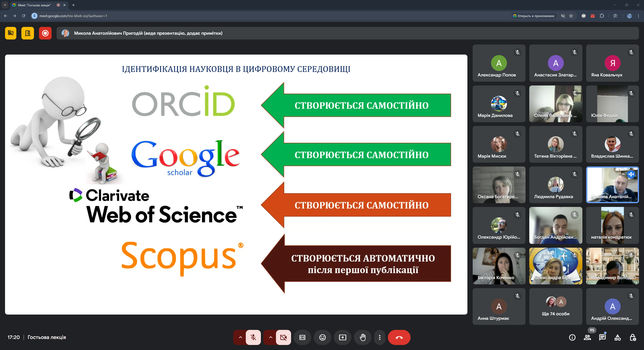Select Олександра Бірю video tile

coord(556,266)
